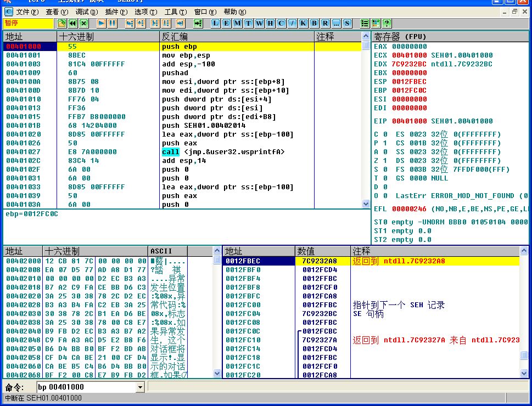Open Source window with S button
532x406 pixels.
tap(347, 24)
